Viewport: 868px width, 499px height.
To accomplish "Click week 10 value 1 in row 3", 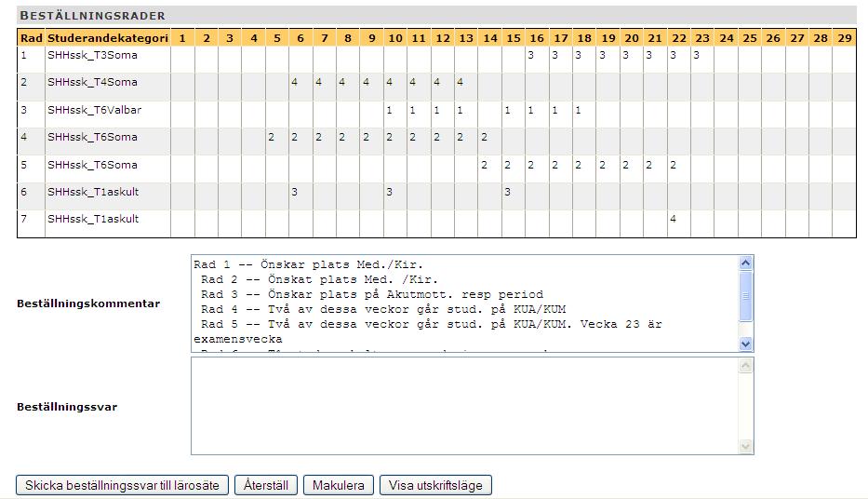I will click(x=389, y=110).
